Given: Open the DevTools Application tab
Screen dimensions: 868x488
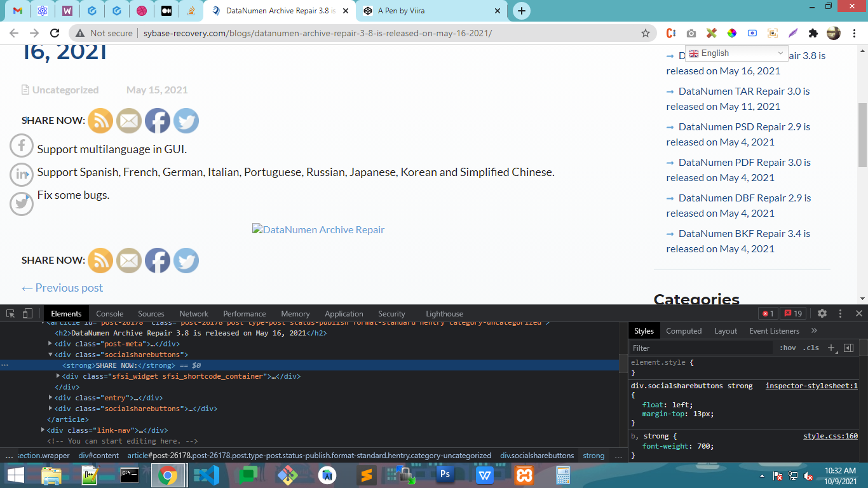Looking at the screenshot, I should click(x=344, y=314).
